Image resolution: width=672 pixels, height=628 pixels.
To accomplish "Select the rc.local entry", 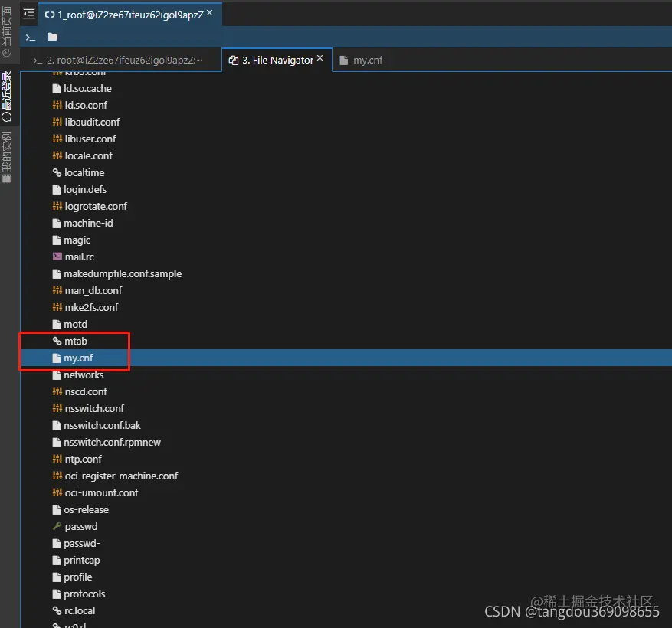I will click(80, 611).
